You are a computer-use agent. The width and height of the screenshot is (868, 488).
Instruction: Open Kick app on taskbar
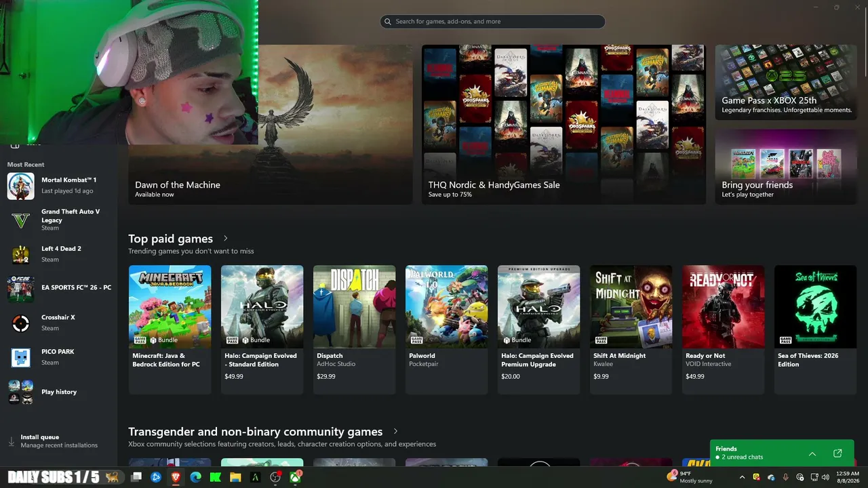[216, 477]
